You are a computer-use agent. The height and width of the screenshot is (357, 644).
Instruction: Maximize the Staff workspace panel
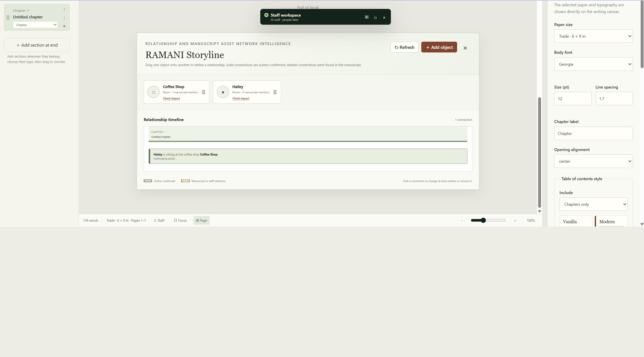(375, 17)
